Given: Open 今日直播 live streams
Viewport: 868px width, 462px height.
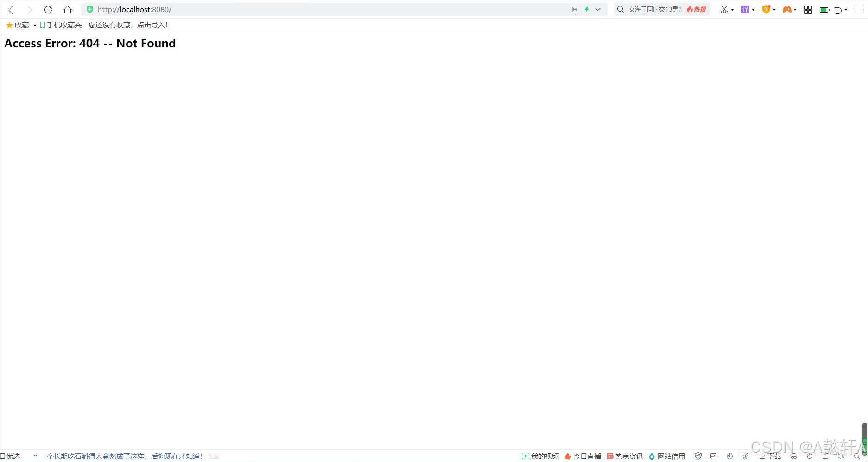Looking at the screenshot, I should click(x=583, y=456).
